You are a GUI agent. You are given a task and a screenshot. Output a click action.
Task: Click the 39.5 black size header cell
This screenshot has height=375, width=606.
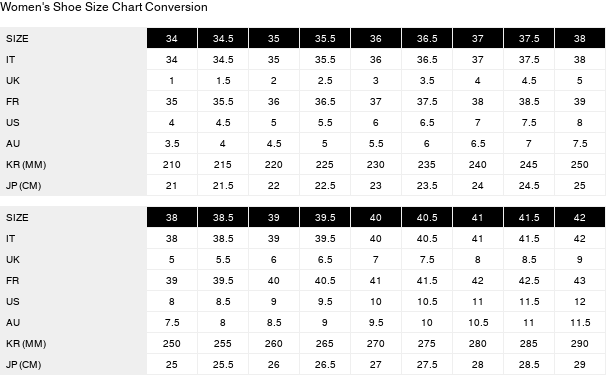pos(325,217)
